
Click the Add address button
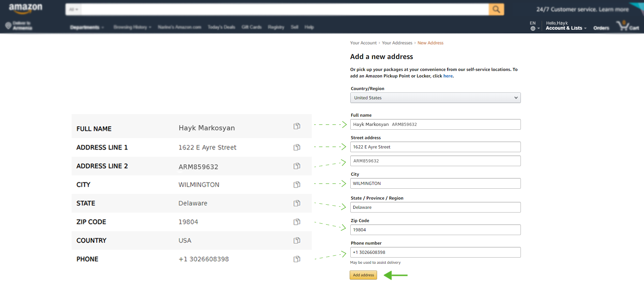(363, 275)
